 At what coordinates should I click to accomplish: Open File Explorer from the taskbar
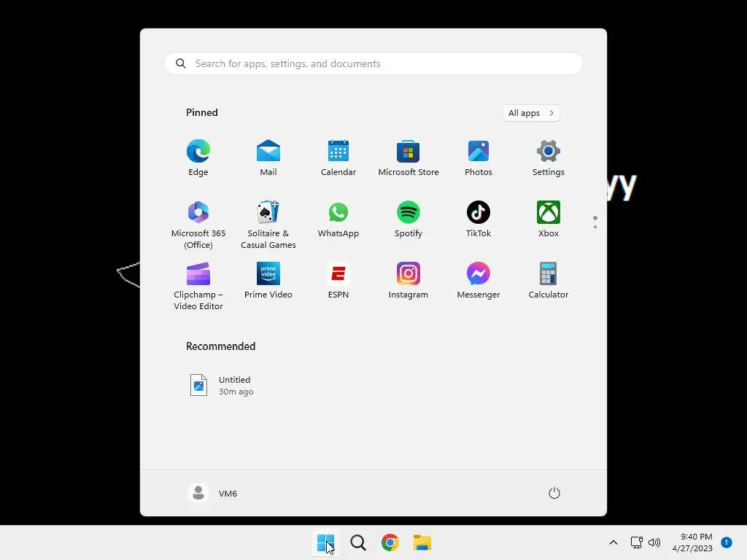(x=422, y=542)
